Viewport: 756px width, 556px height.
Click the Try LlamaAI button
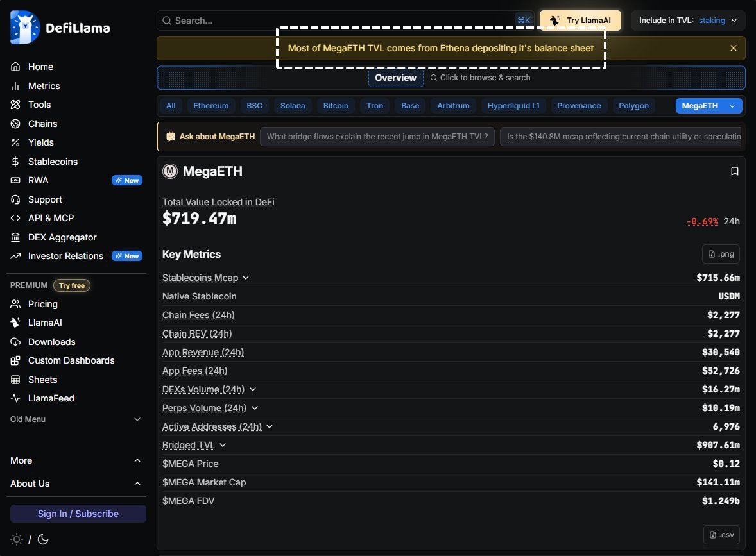(580, 21)
